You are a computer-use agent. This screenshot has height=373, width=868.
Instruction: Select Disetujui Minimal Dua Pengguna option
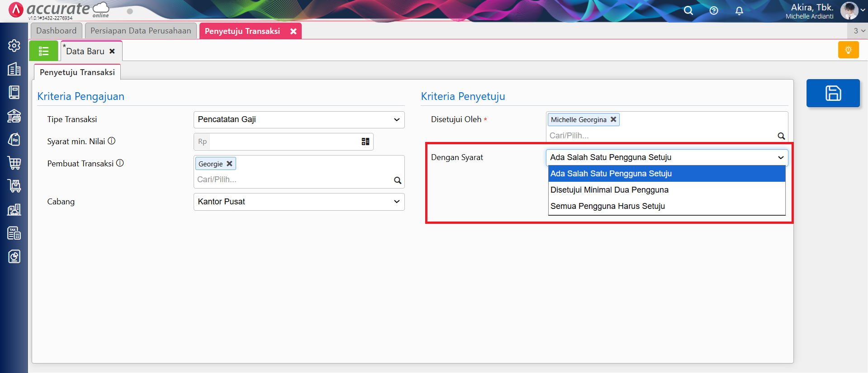(x=609, y=190)
